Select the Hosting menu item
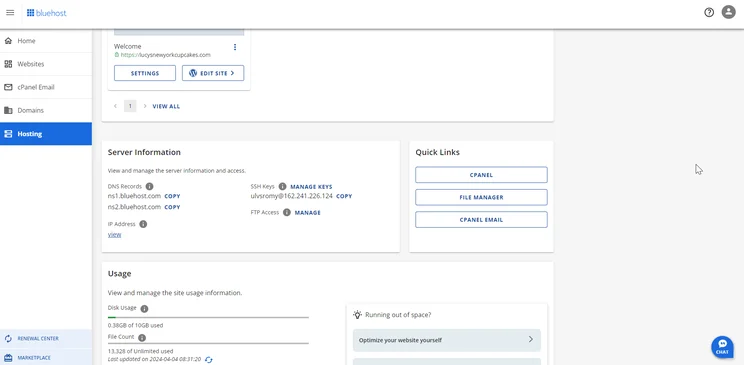 pyautogui.click(x=46, y=134)
